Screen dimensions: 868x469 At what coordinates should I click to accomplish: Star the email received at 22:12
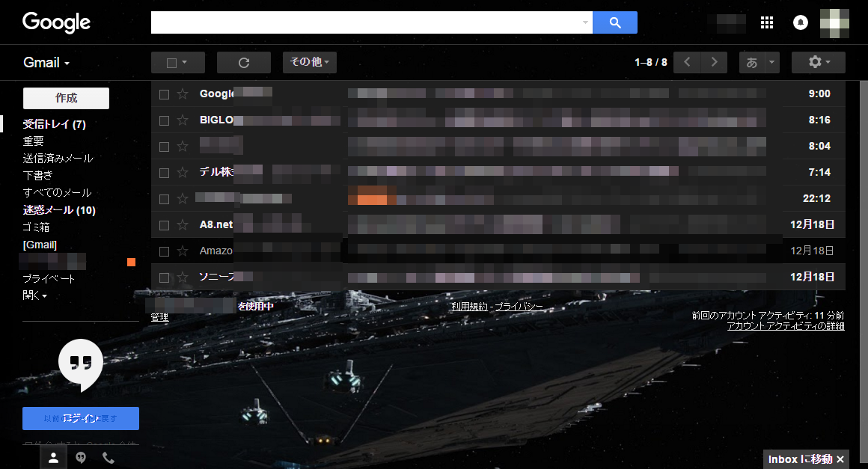(x=182, y=198)
